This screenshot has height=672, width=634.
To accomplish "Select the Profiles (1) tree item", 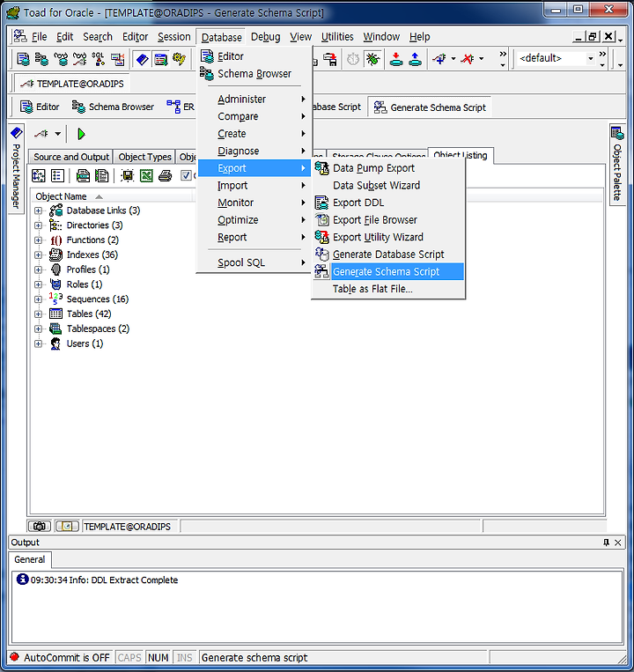I will 88,270.
